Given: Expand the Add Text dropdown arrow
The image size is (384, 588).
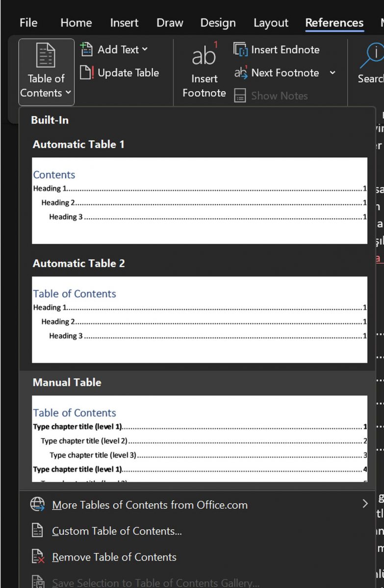Looking at the screenshot, I should tap(145, 49).
